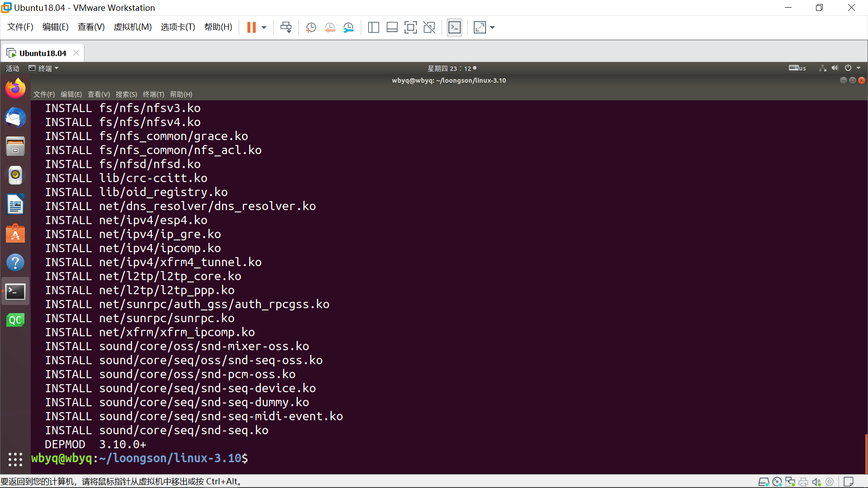Open the stretch guest display dropdown

point(492,27)
